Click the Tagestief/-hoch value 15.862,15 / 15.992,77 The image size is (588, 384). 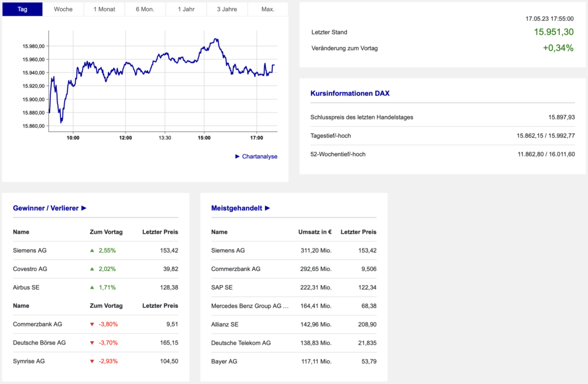[546, 135]
